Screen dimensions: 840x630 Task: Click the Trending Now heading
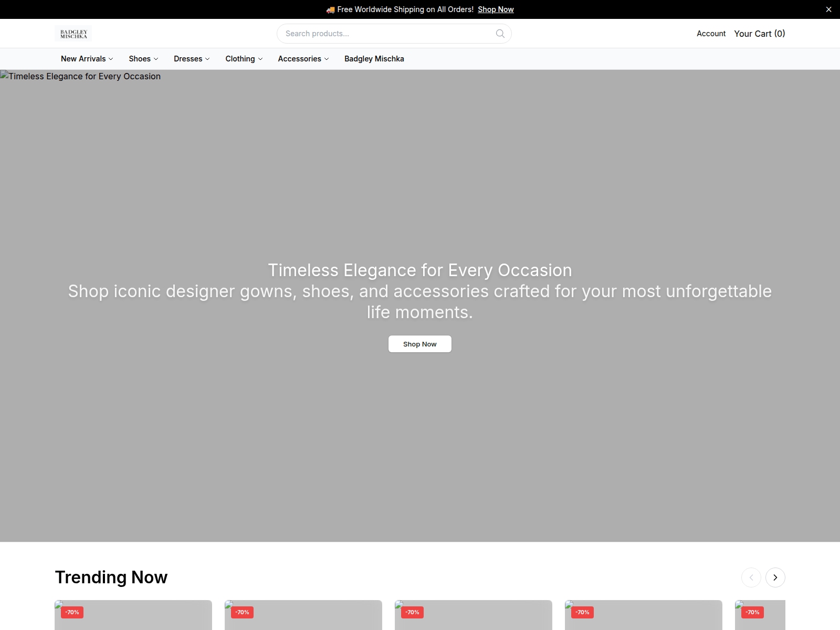[x=111, y=577]
